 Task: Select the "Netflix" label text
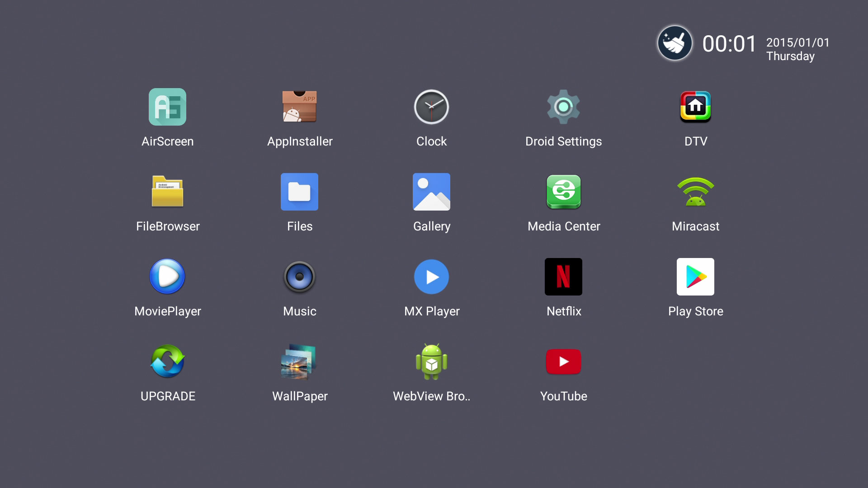[564, 311]
